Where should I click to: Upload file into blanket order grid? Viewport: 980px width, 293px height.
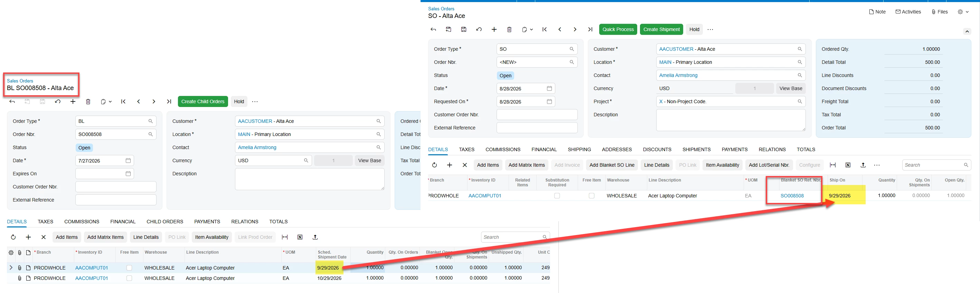(x=315, y=237)
